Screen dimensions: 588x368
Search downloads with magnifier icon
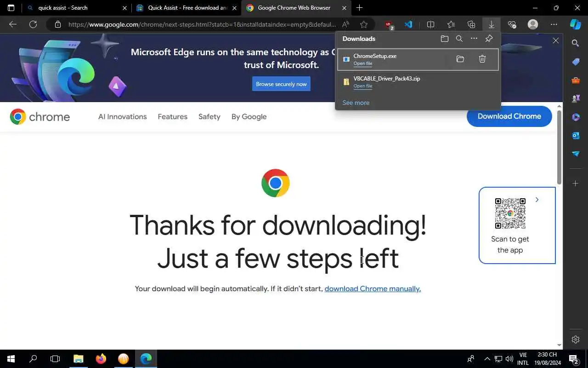[459, 39]
